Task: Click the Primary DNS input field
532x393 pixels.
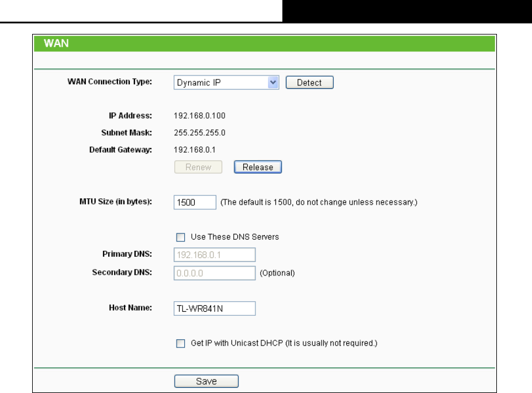Action: 215,254
